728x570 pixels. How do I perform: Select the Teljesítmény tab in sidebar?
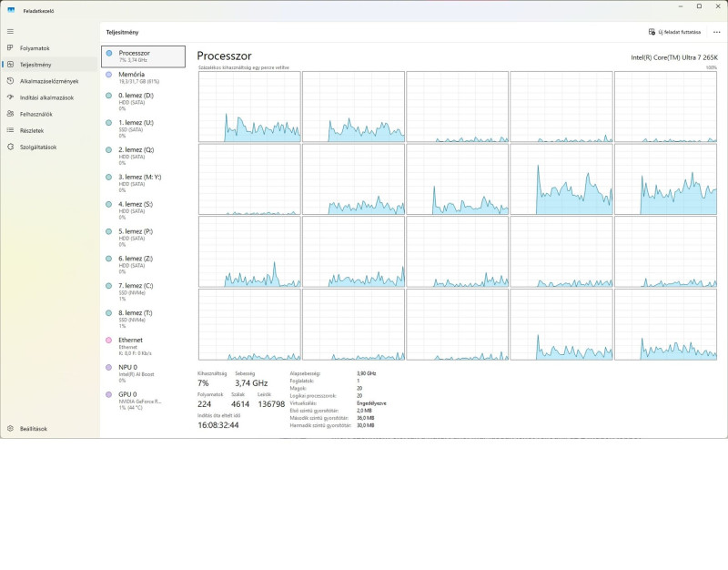coord(50,65)
